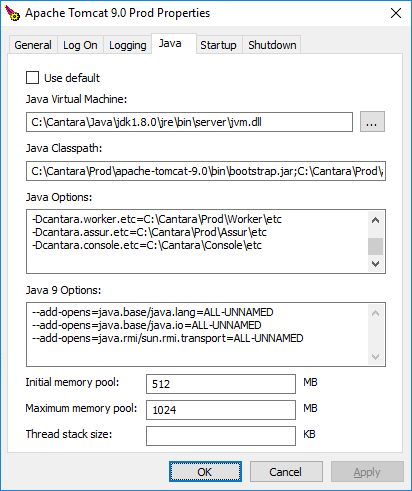Enable the Use default checkbox
Viewport: 412px width, 491px height.
pyautogui.click(x=33, y=78)
